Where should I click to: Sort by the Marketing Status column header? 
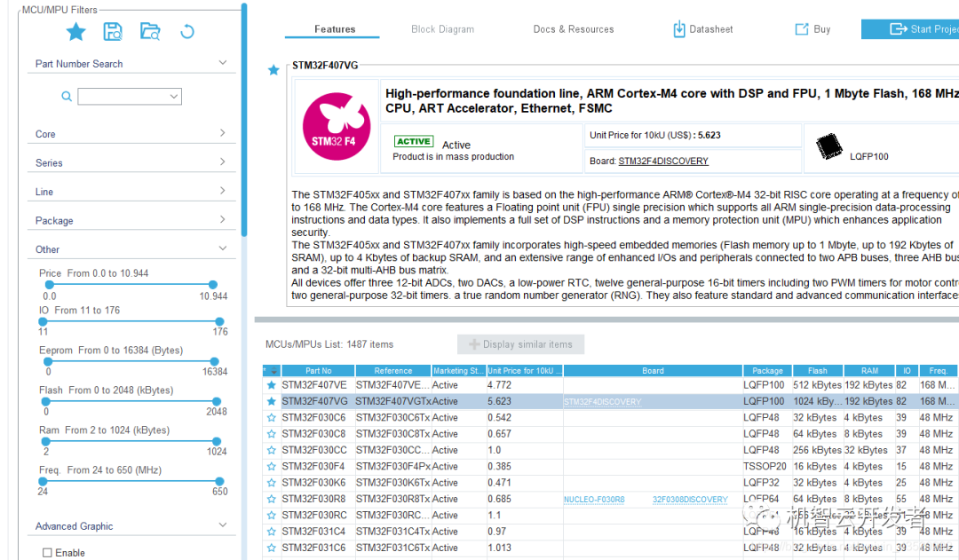459,370
